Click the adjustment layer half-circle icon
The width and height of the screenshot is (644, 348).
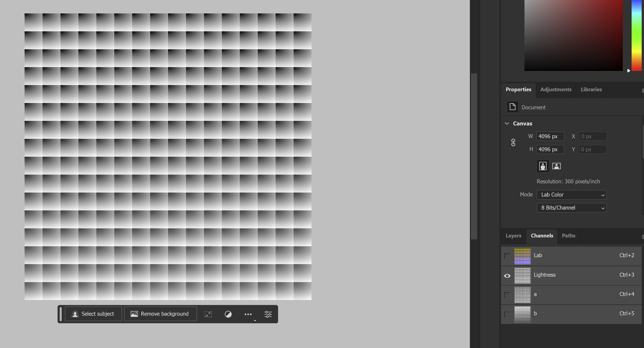click(x=228, y=314)
